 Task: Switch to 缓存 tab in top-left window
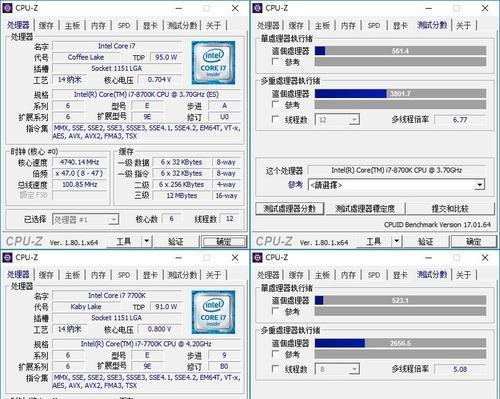[x=46, y=25]
